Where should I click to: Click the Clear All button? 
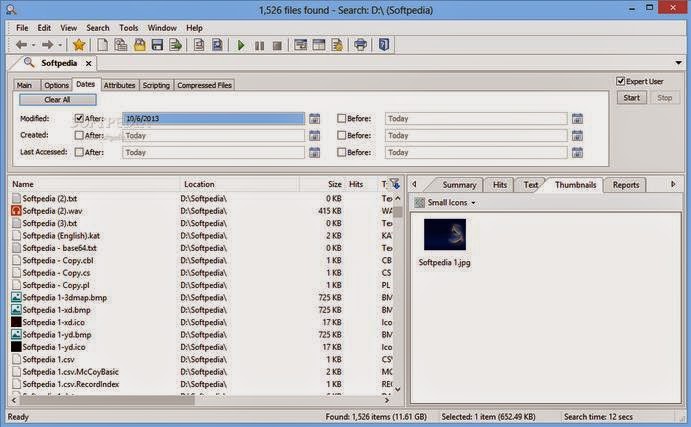click(57, 100)
